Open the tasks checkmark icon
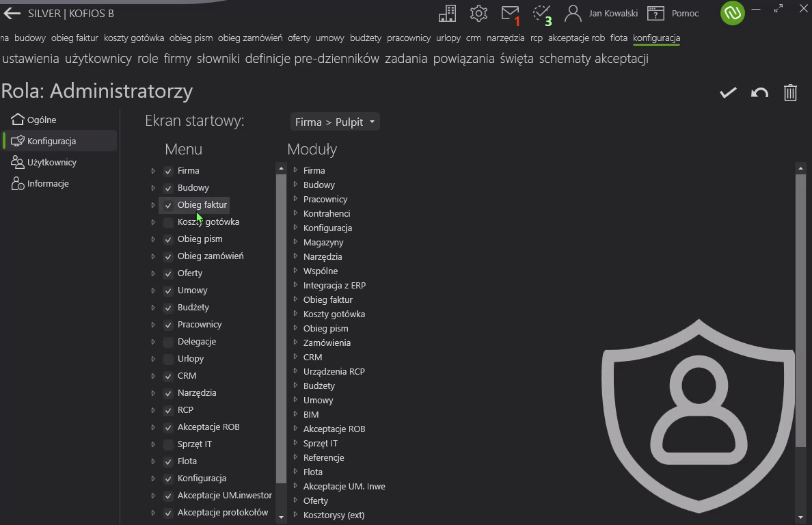This screenshot has width=812, height=525. [542, 14]
